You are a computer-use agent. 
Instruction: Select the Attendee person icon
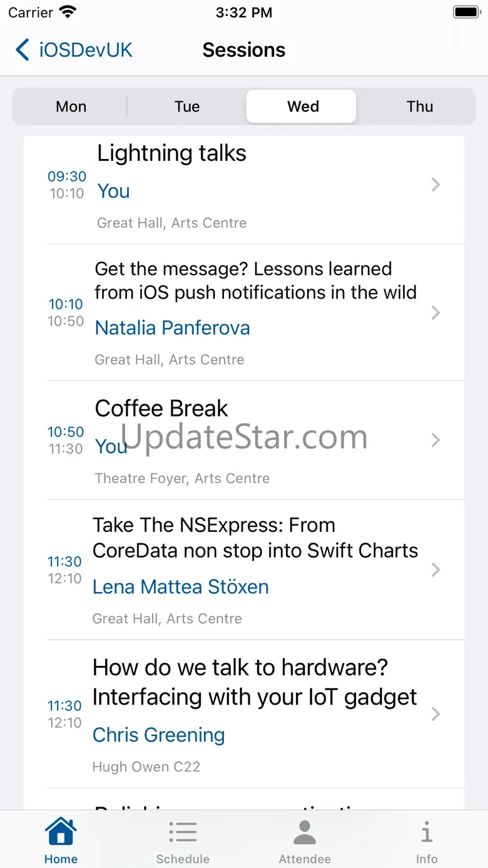click(x=305, y=832)
